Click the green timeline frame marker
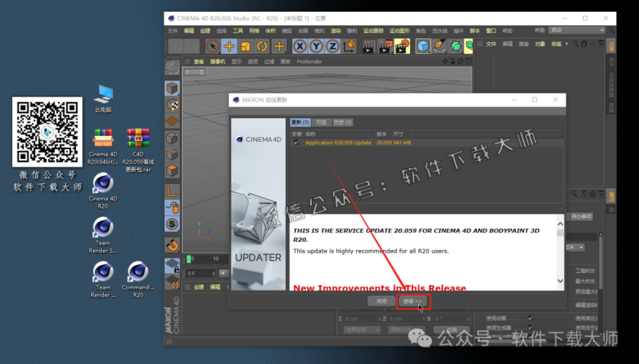The image size is (639, 364). 188,259
